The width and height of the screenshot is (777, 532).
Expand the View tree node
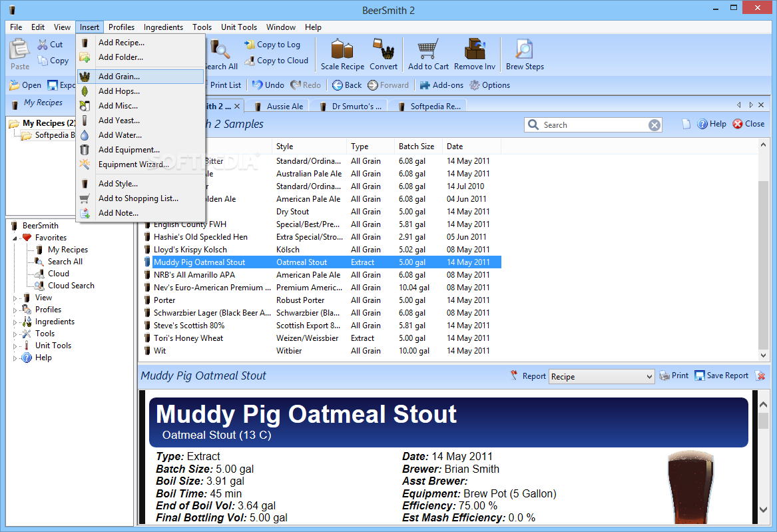(x=15, y=298)
